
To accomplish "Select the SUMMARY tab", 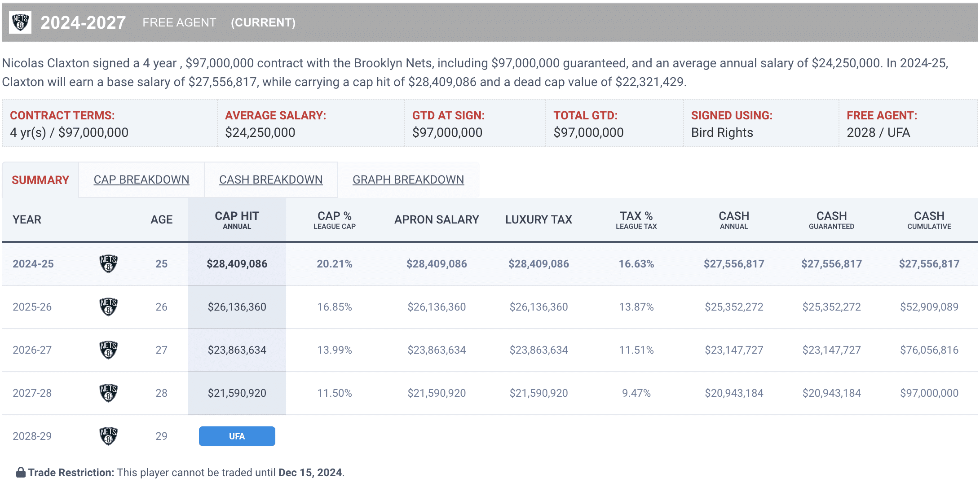I will click(40, 180).
